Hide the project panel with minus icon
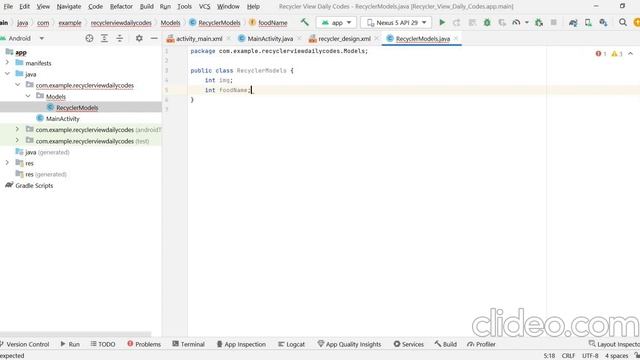Screen dimensions: 640x360 pos(154,38)
